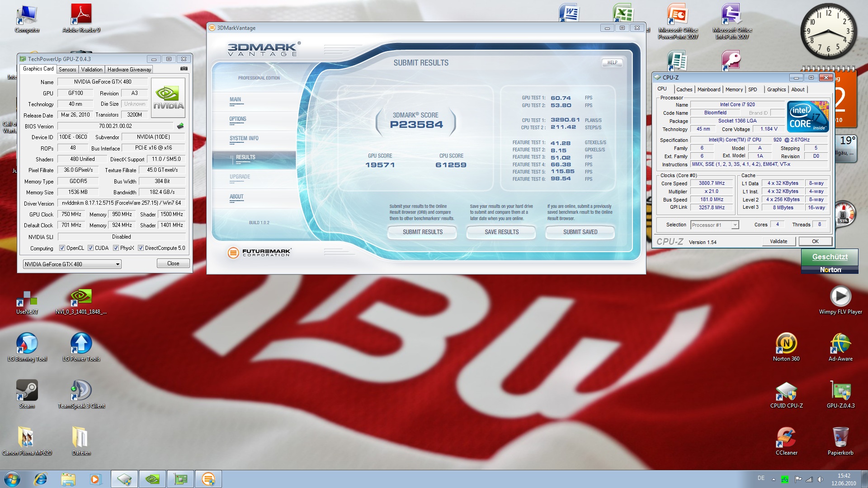Click the Intel Core i7 logo in CPU-Z

click(808, 117)
